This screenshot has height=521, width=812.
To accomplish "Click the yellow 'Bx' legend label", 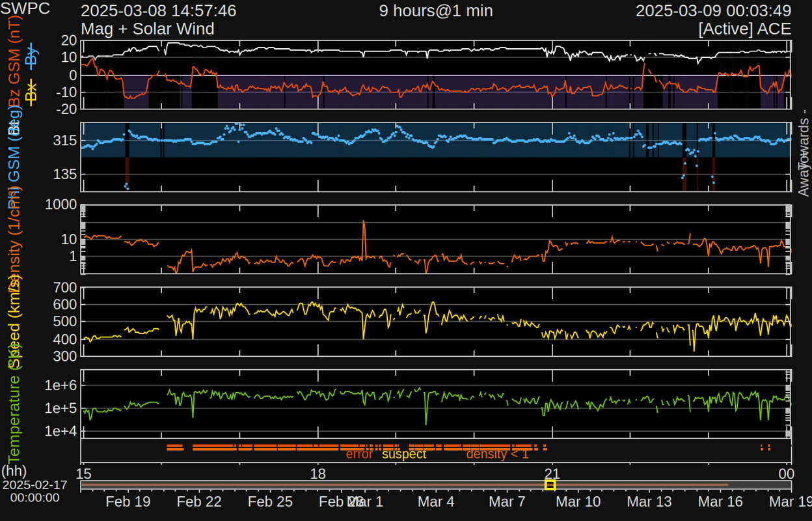I will (31, 92).
